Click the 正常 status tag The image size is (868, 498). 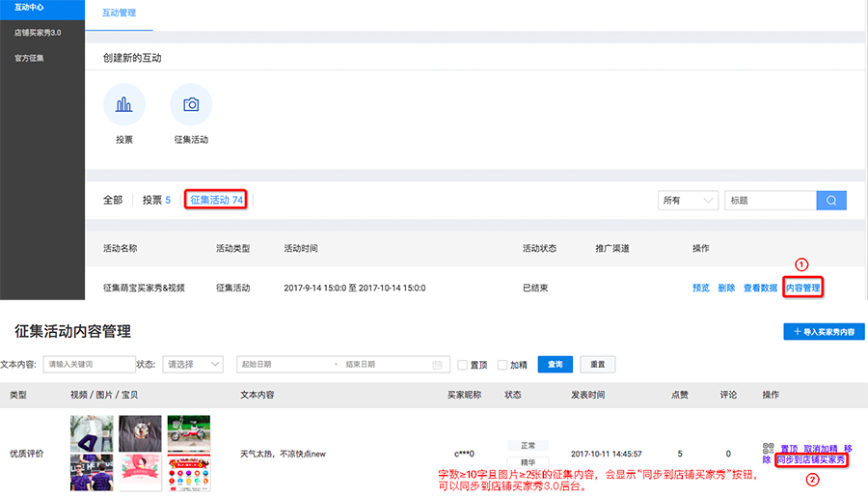pyautogui.click(x=528, y=446)
